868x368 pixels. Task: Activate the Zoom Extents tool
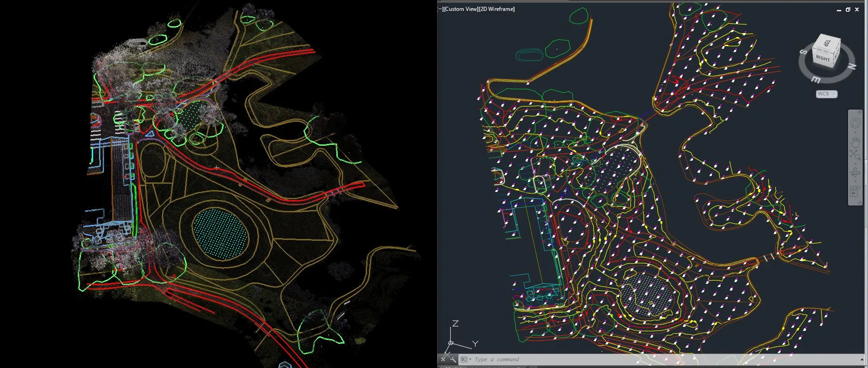(x=855, y=155)
